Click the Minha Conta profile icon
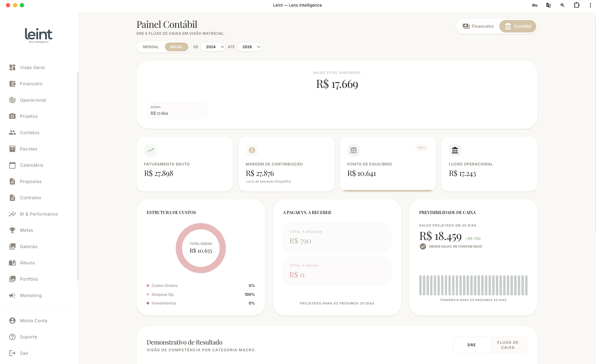596x364 pixels. [x=12, y=321]
